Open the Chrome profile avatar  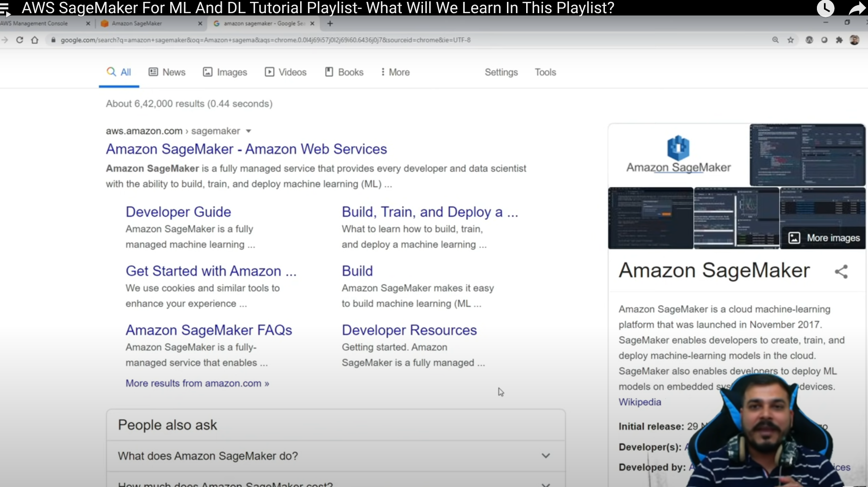(x=854, y=40)
